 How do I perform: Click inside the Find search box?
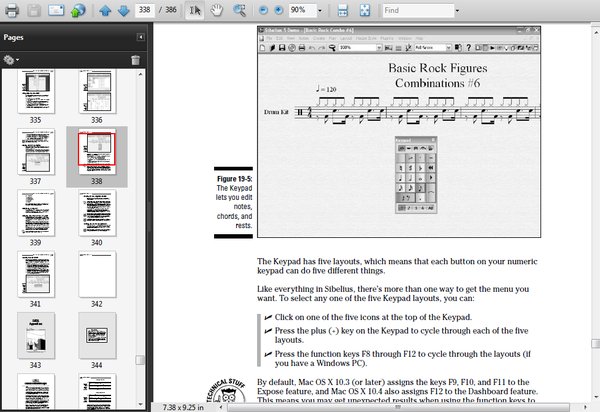418,10
